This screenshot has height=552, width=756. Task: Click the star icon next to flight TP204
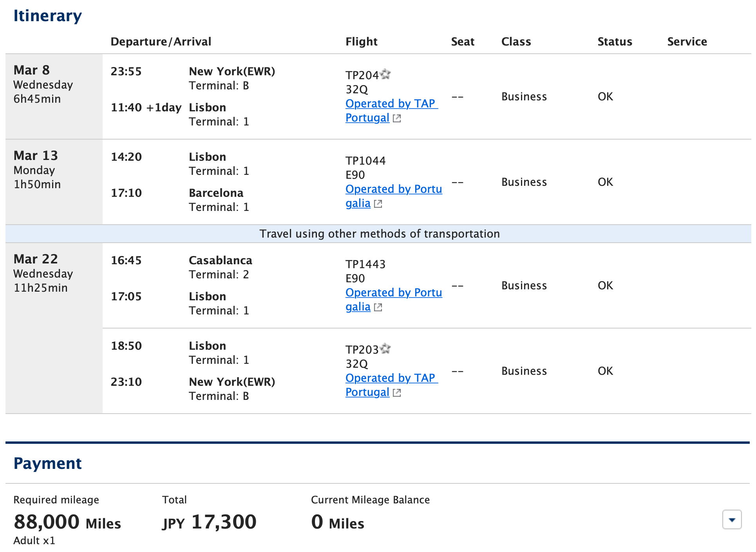386,74
